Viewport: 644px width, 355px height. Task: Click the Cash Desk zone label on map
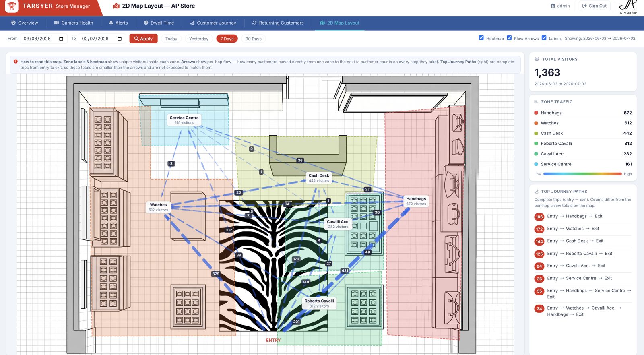(x=319, y=178)
